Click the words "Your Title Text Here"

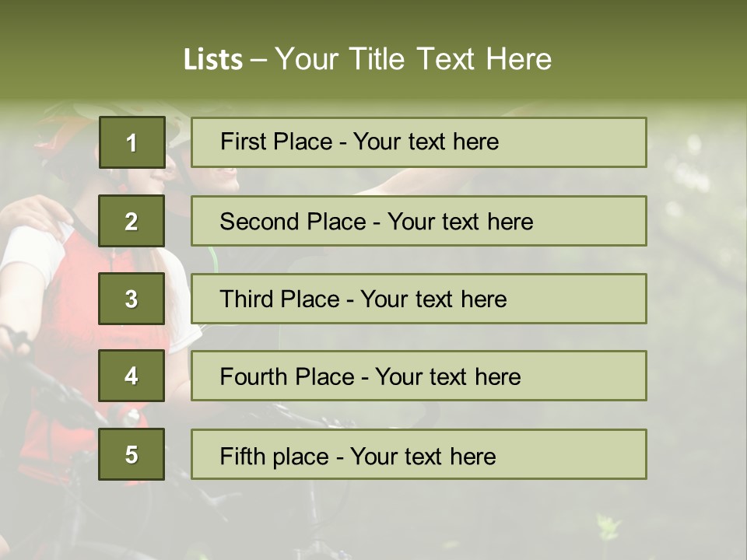click(413, 59)
